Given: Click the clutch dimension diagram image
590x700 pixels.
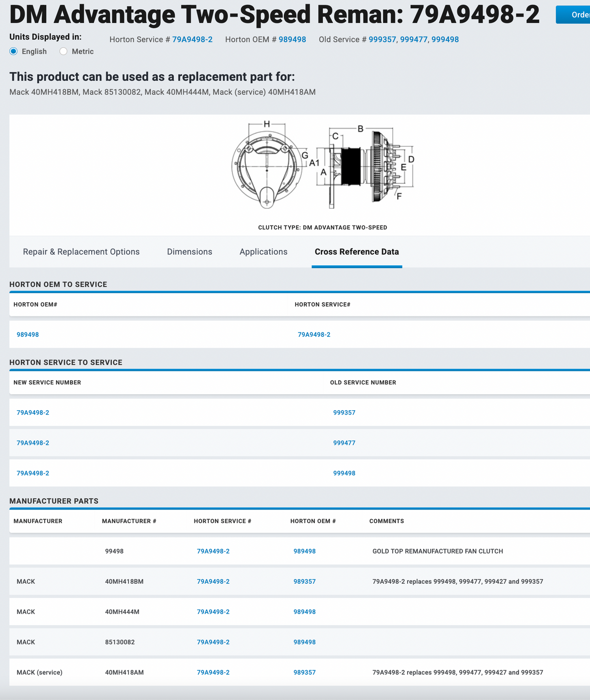Looking at the screenshot, I should point(323,167).
